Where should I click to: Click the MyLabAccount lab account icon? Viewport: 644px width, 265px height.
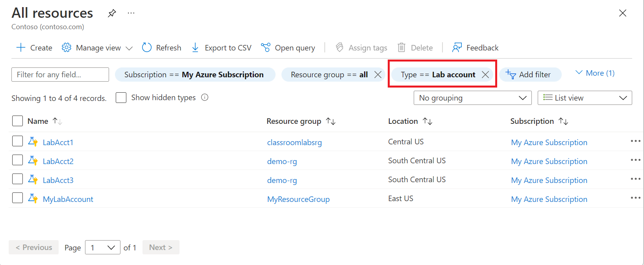coord(33,198)
